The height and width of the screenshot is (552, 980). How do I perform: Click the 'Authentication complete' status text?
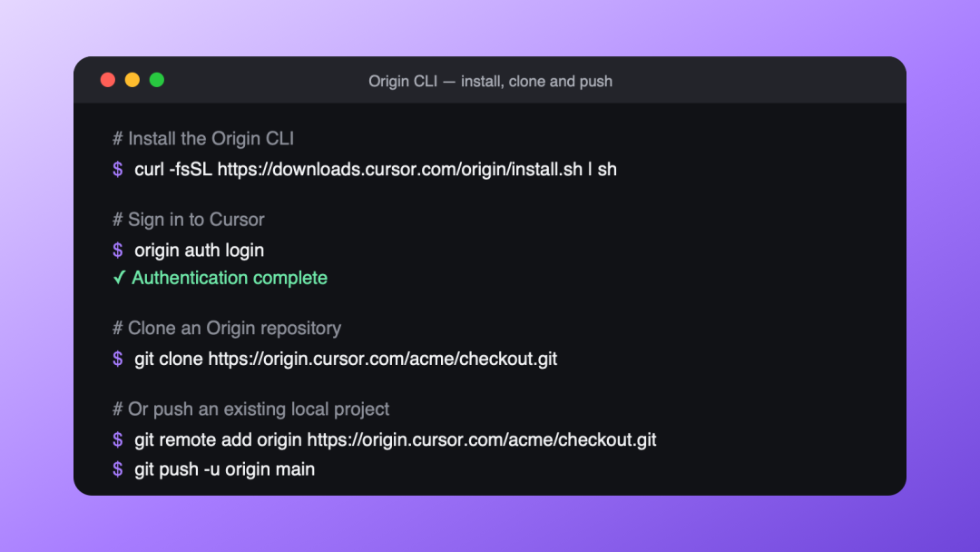click(x=230, y=278)
